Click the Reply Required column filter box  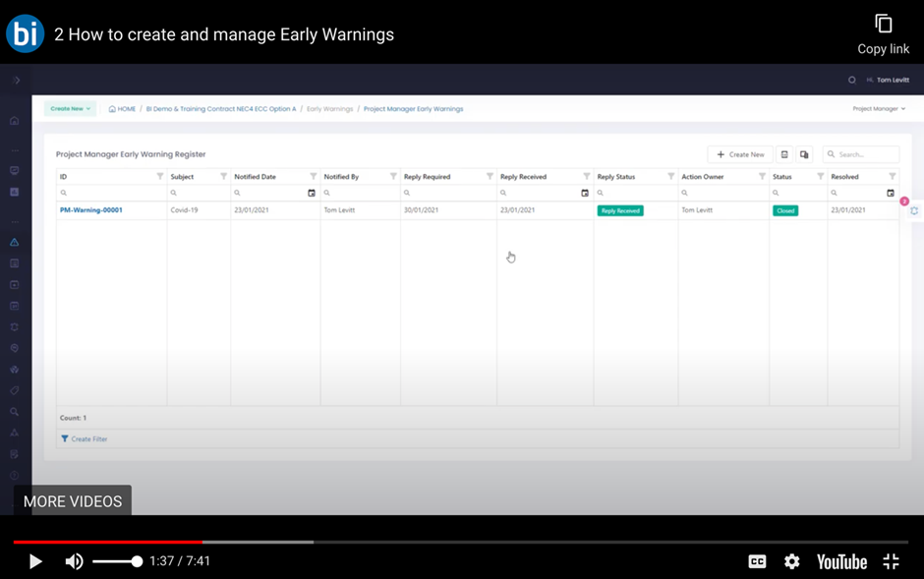[448, 193]
